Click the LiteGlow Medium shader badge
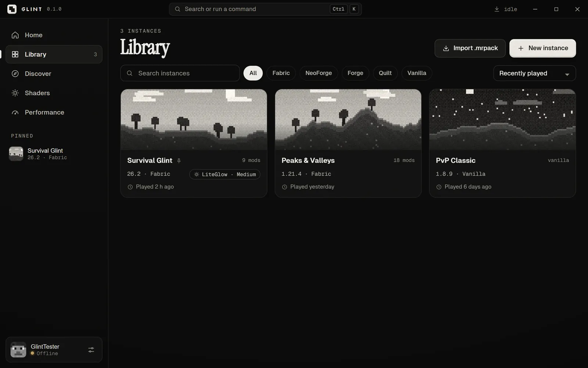The image size is (588, 368). pyautogui.click(x=225, y=174)
